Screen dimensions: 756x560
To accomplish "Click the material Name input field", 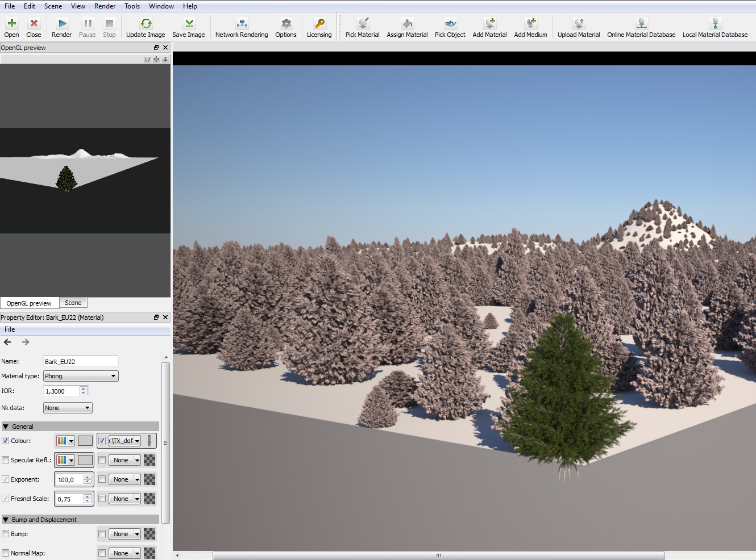I will click(81, 361).
